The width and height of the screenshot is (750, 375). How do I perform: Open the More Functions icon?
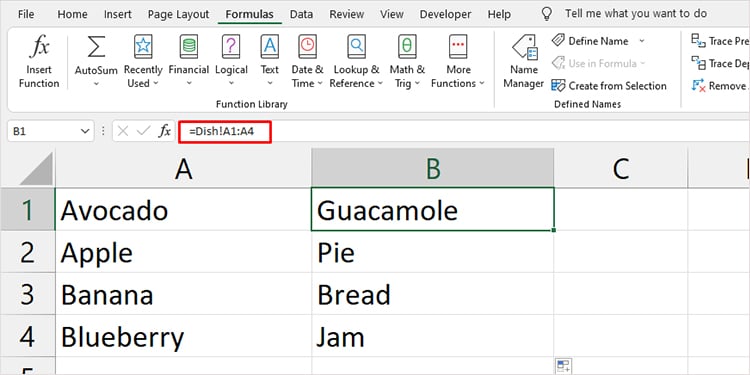click(458, 47)
